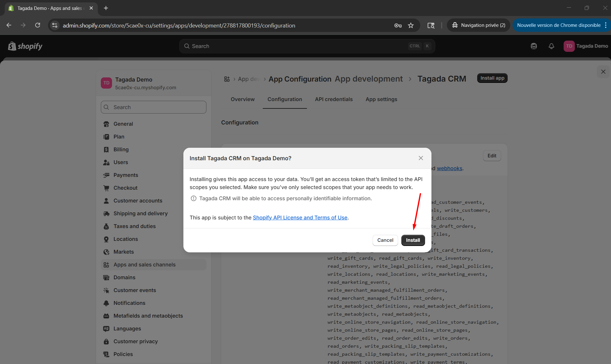Image resolution: width=611 pixels, height=364 pixels.
Task: Click the Tagada Demo store name in sidebar
Action: [133, 80]
